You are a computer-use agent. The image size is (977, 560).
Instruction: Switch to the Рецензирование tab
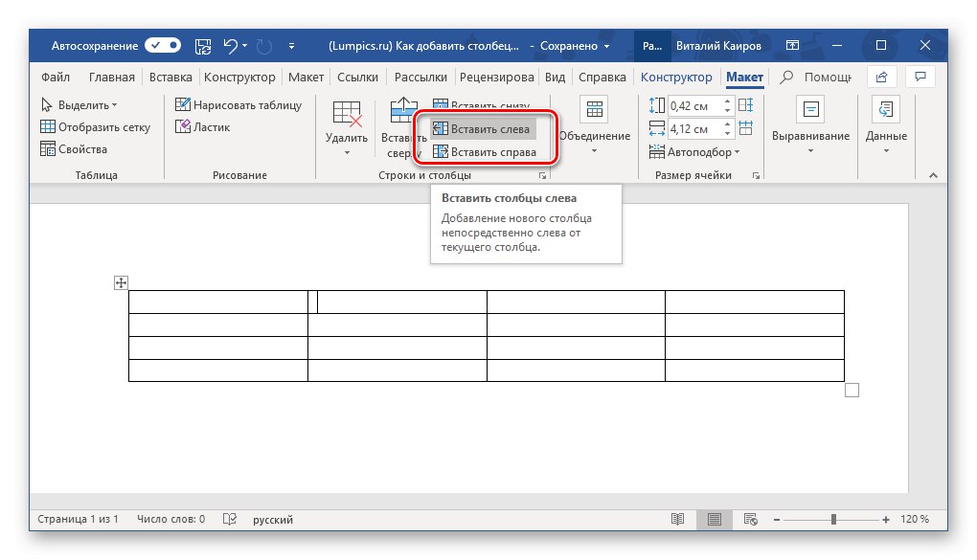pyautogui.click(x=496, y=78)
